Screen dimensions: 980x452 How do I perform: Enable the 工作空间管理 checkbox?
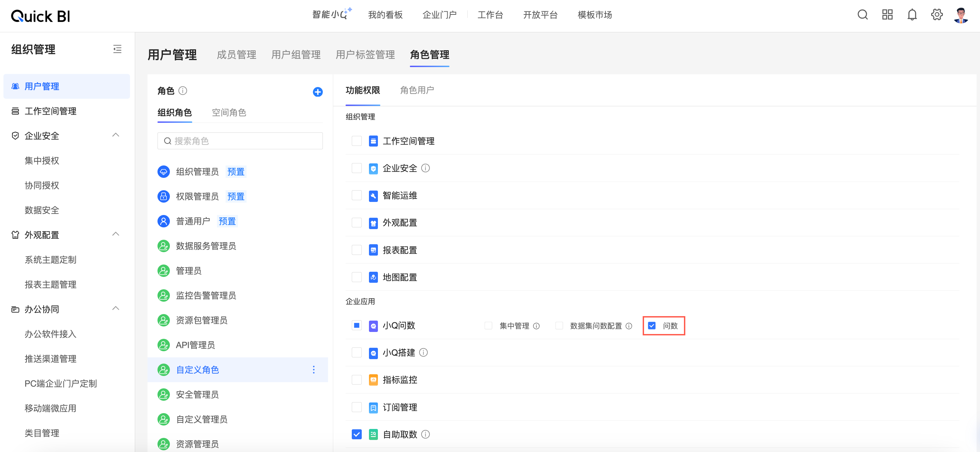coord(357,141)
